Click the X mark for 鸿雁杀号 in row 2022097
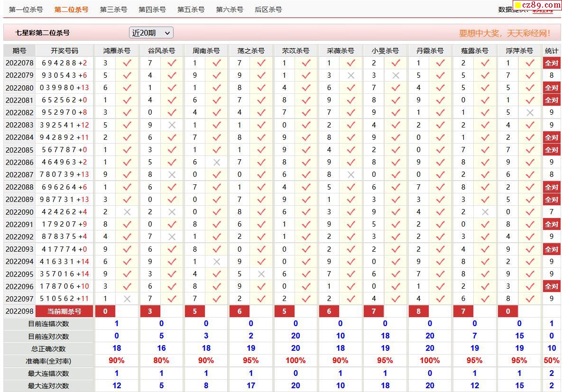Image resolution: width=562 pixels, height=392 pixels. pos(127,299)
